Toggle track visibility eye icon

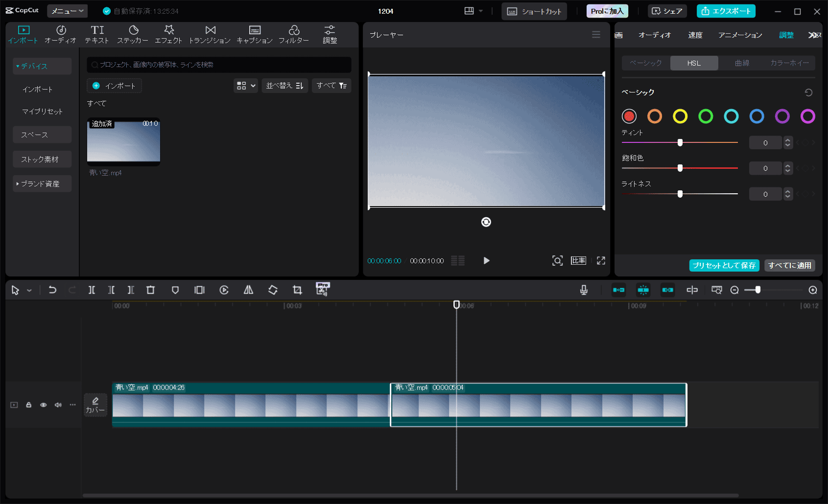tap(44, 405)
